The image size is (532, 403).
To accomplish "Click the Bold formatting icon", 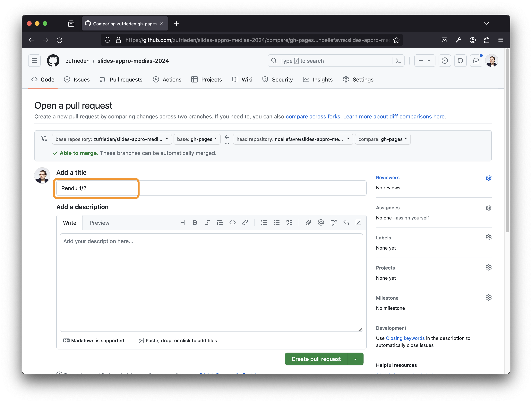I will [x=195, y=222].
